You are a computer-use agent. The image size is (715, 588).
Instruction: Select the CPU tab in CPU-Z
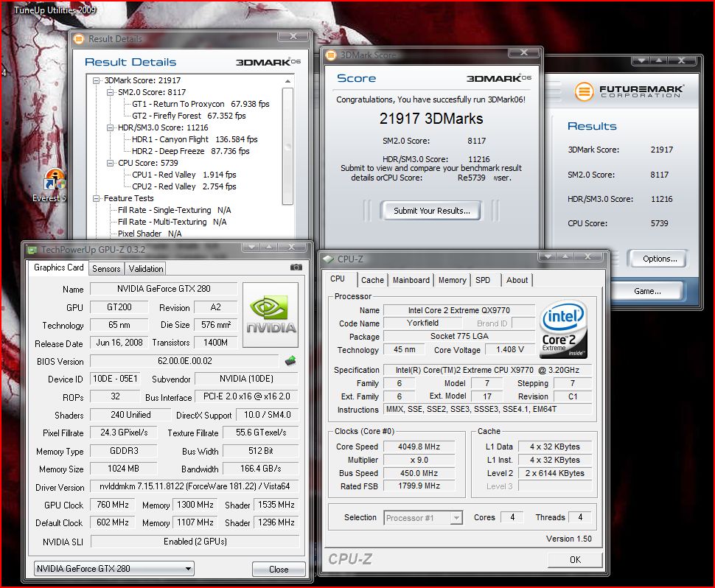coord(338,279)
